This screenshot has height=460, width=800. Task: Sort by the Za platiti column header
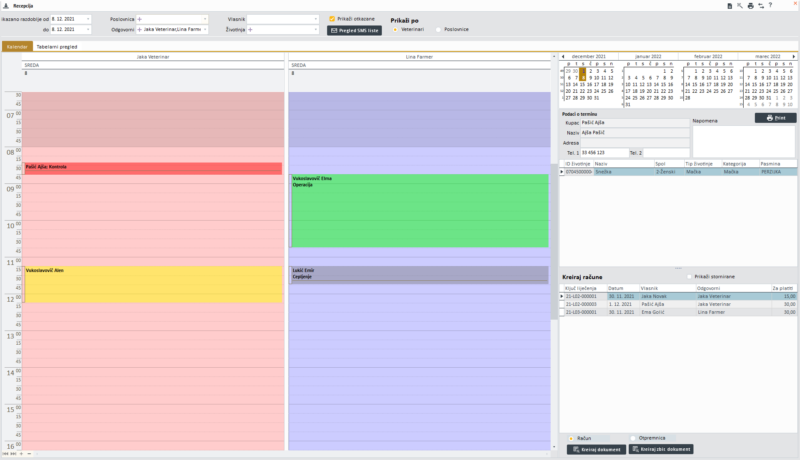[x=783, y=289]
